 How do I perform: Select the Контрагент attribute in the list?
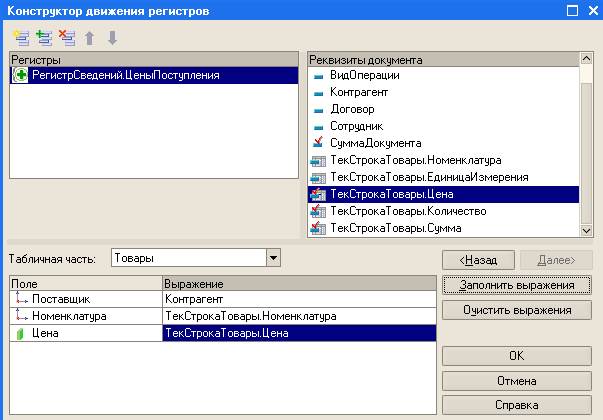point(358,93)
